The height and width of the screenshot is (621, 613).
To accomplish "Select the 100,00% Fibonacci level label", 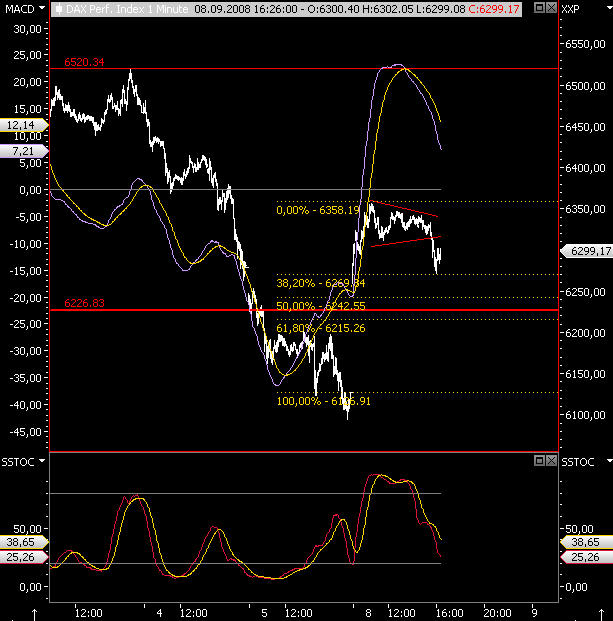I will point(324,401).
